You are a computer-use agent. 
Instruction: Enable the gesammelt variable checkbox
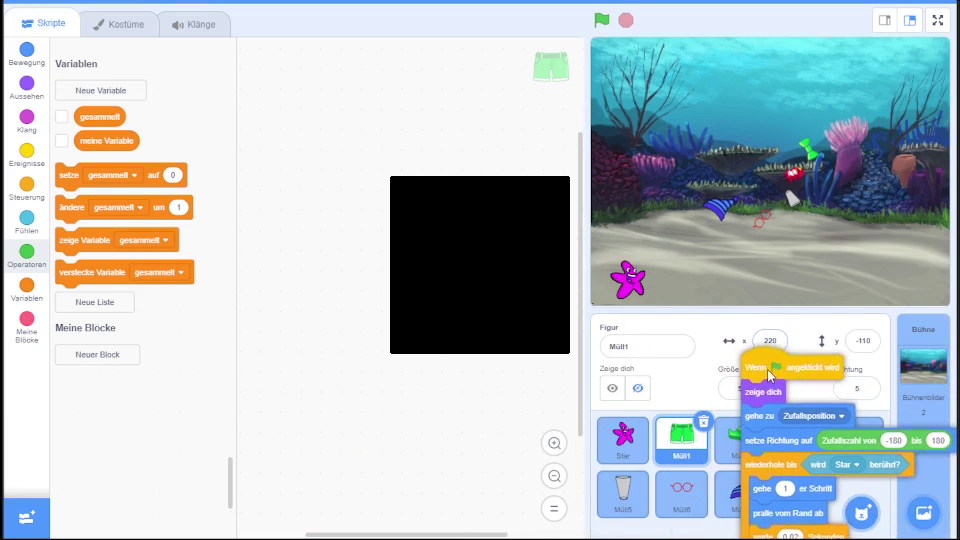pyautogui.click(x=62, y=117)
